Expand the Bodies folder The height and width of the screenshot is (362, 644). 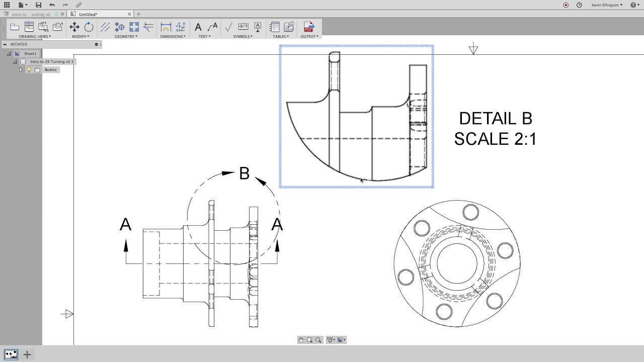pos(21,70)
